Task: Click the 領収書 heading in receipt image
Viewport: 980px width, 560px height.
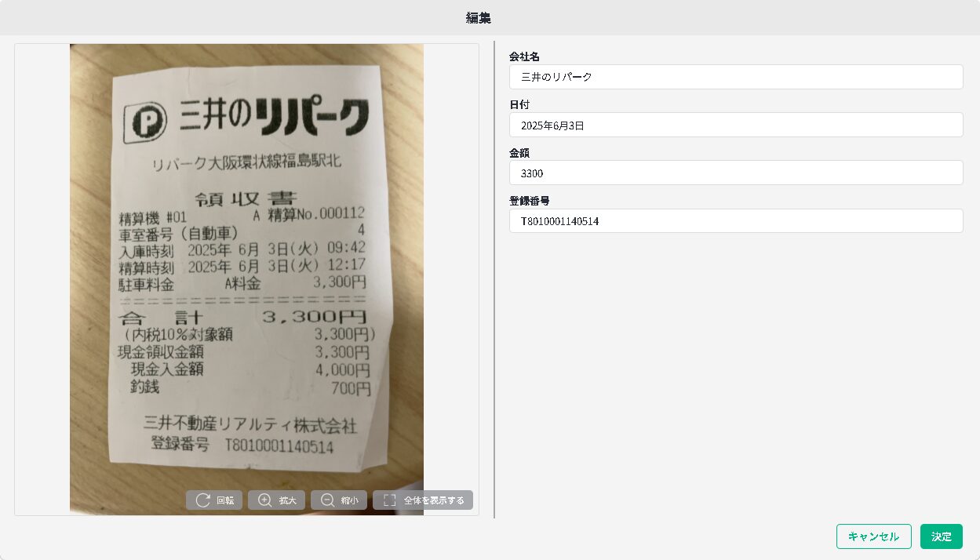Action: [x=245, y=197]
